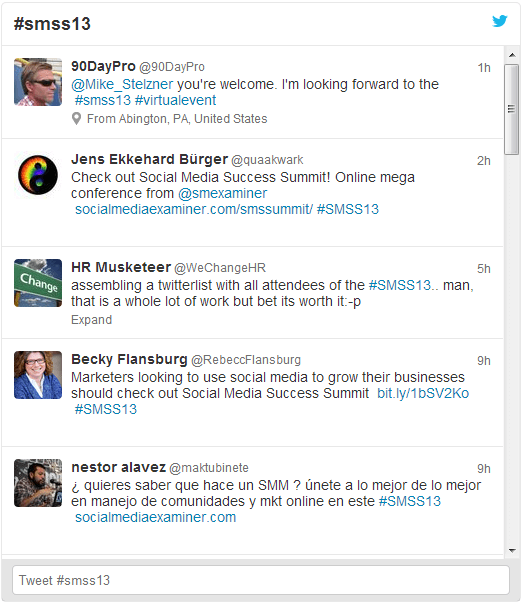Open nestor alavez's profile picture
This screenshot has width=528, height=610.
[38, 483]
